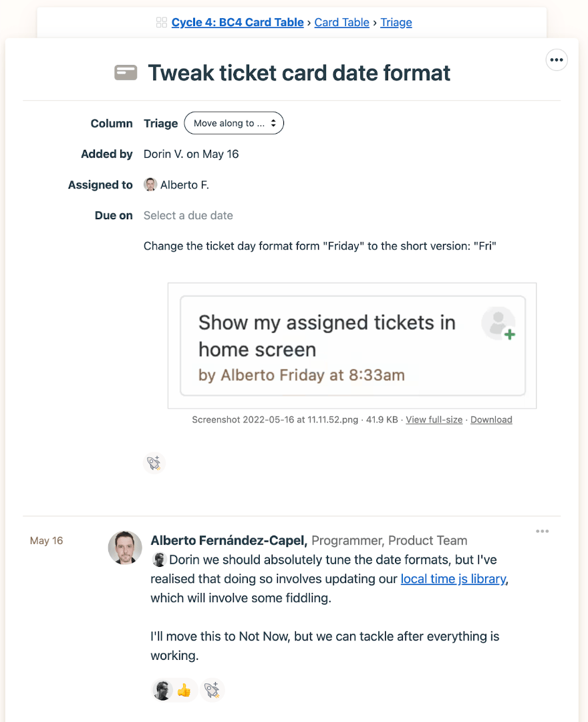Open the comment options ellipsis menu
This screenshot has width=588, height=722.
[543, 531]
